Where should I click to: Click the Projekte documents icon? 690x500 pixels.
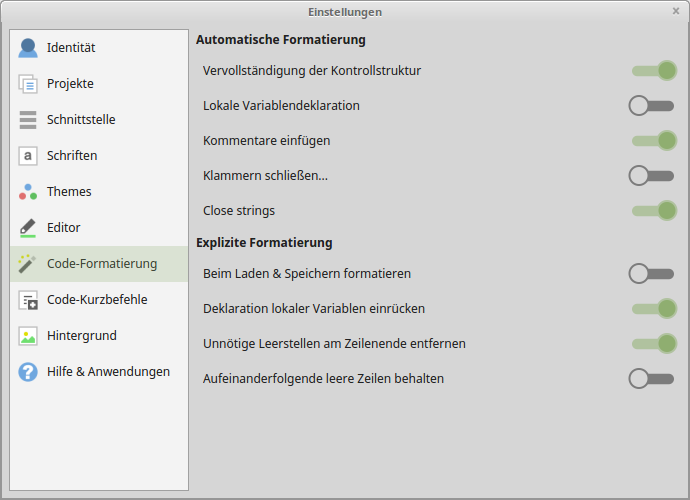click(28, 84)
